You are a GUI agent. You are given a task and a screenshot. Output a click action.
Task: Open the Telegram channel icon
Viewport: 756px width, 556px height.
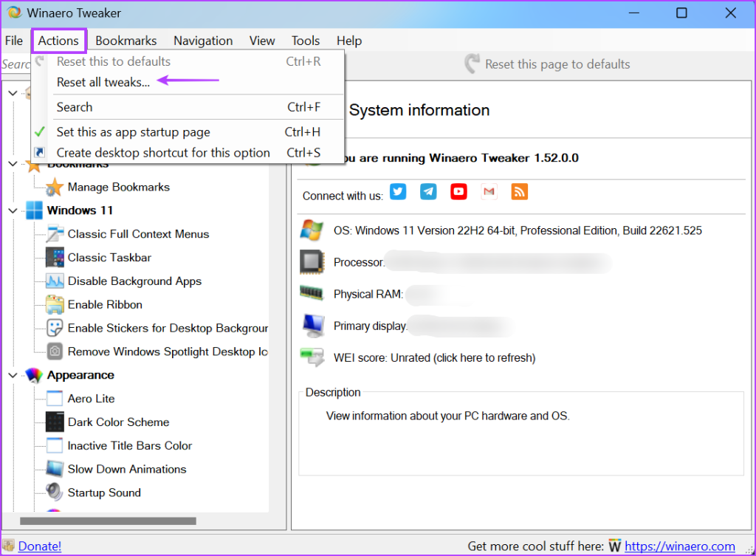pos(428,191)
